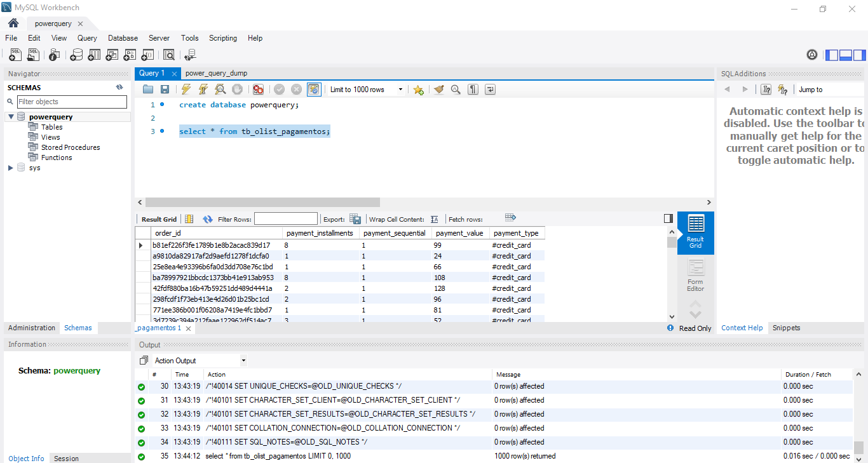This screenshot has width=868, height=463.
Task: Execute statement under cursor icon
Action: (x=203, y=90)
